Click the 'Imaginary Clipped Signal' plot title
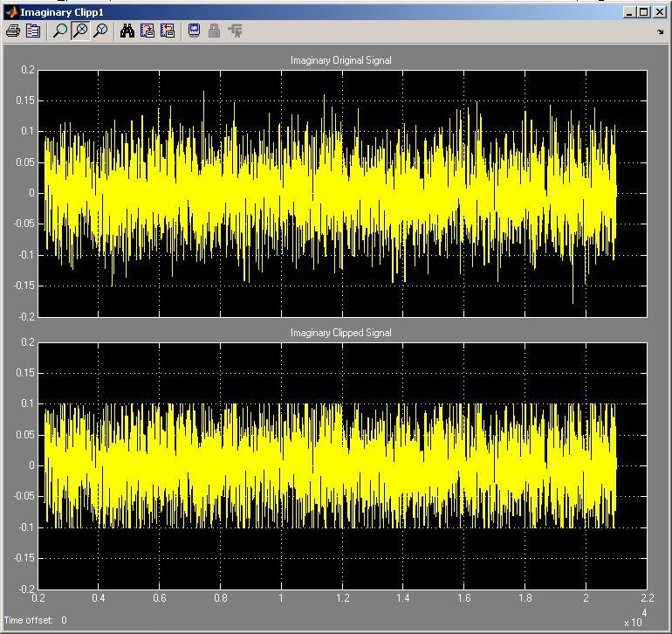This screenshot has width=672, height=634. click(340, 333)
